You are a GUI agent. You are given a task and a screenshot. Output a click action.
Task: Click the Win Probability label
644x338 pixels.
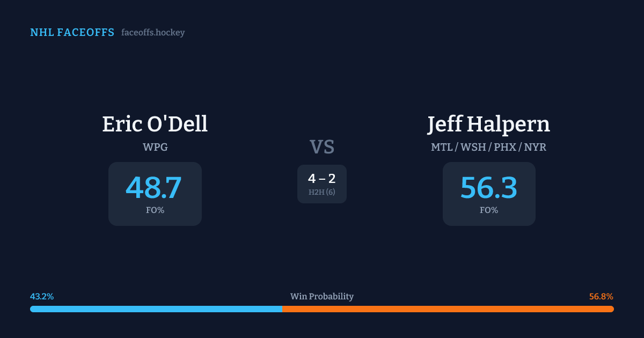pyautogui.click(x=322, y=297)
